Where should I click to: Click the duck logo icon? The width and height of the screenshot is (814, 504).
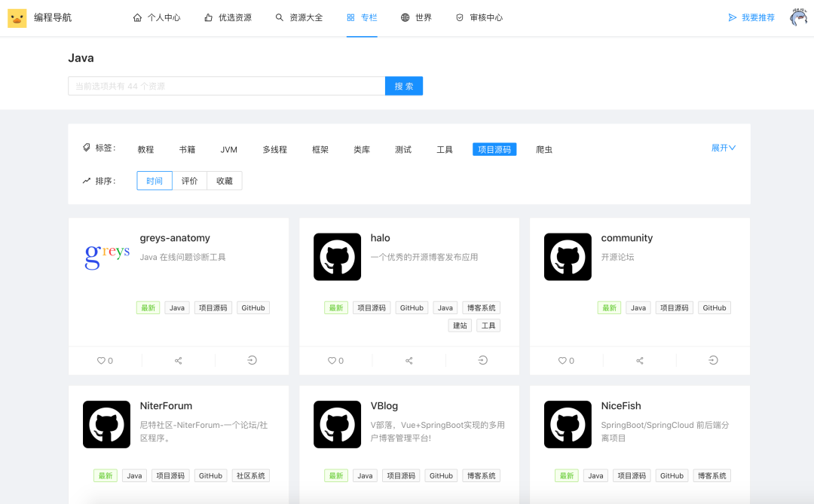(17, 18)
